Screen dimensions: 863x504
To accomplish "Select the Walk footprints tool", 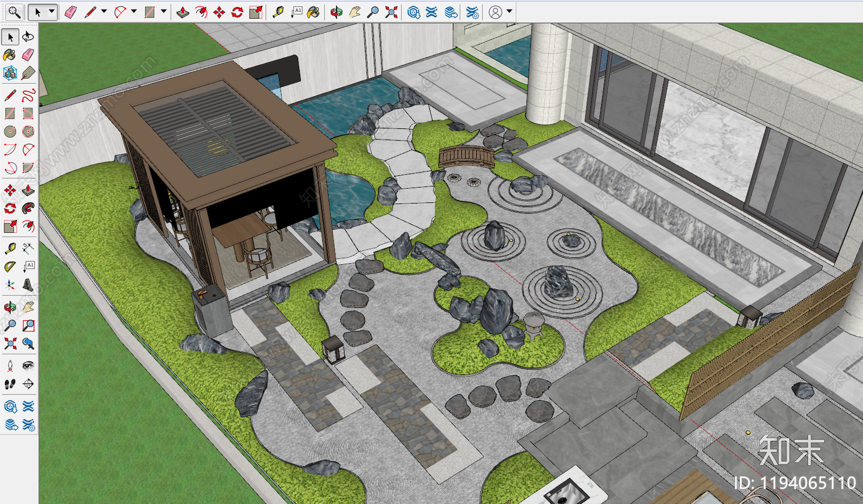I will pos(10,384).
